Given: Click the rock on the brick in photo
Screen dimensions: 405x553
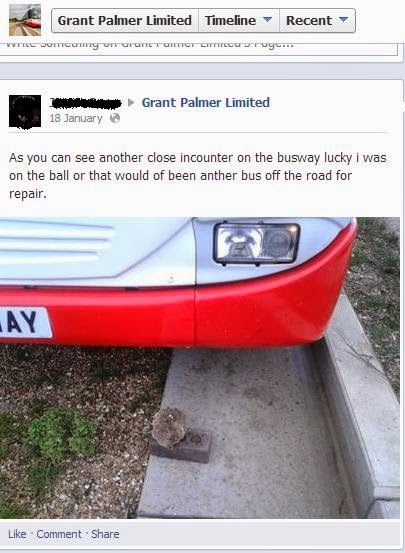Looking at the screenshot, I should pos(169,427).
